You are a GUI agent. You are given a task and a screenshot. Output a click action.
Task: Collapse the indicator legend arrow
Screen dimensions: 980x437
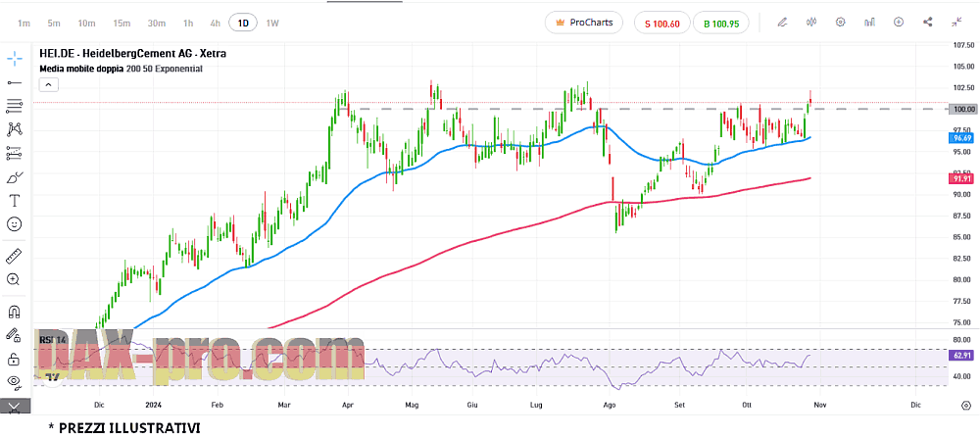tap(49, 84)
